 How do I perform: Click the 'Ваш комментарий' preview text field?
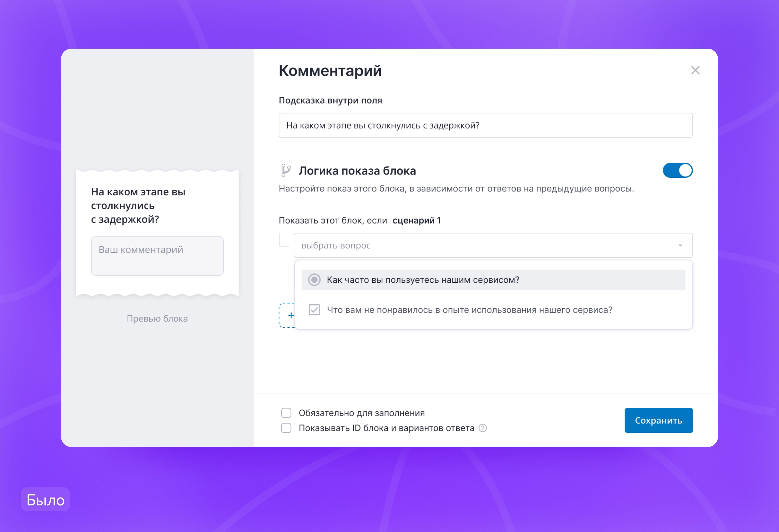coord(157,256)
